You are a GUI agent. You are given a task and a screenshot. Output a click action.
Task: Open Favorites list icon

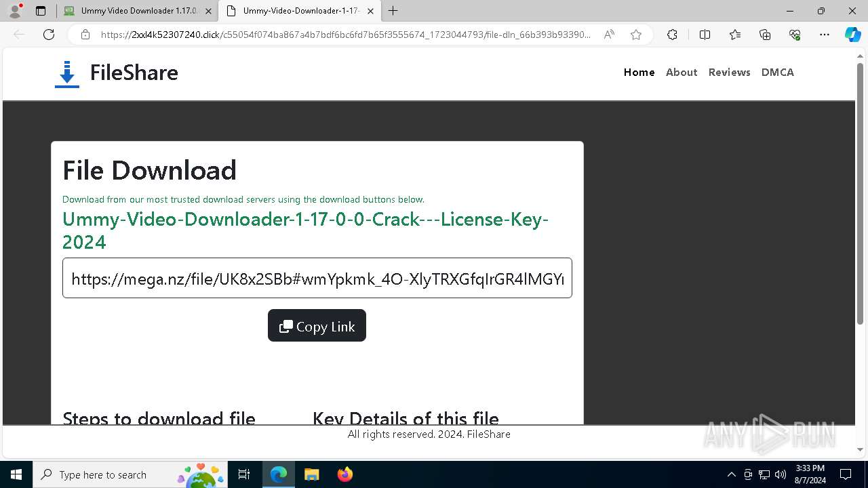(735, 35)
